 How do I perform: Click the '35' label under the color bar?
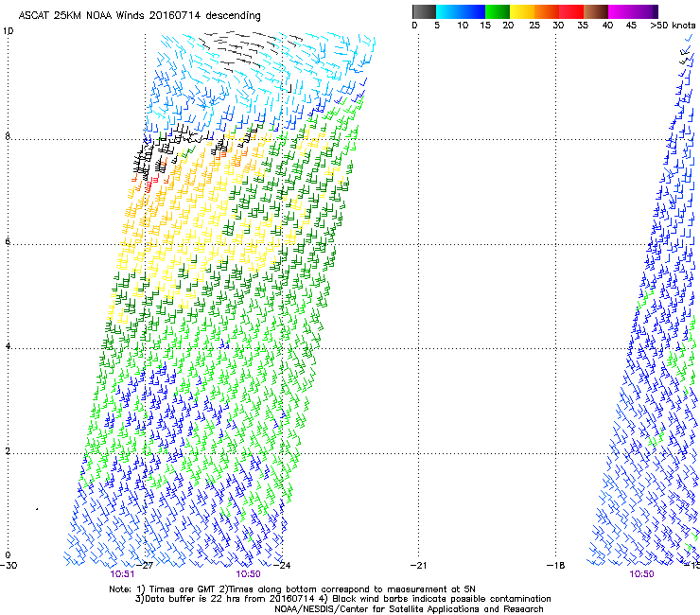(583, 26)
